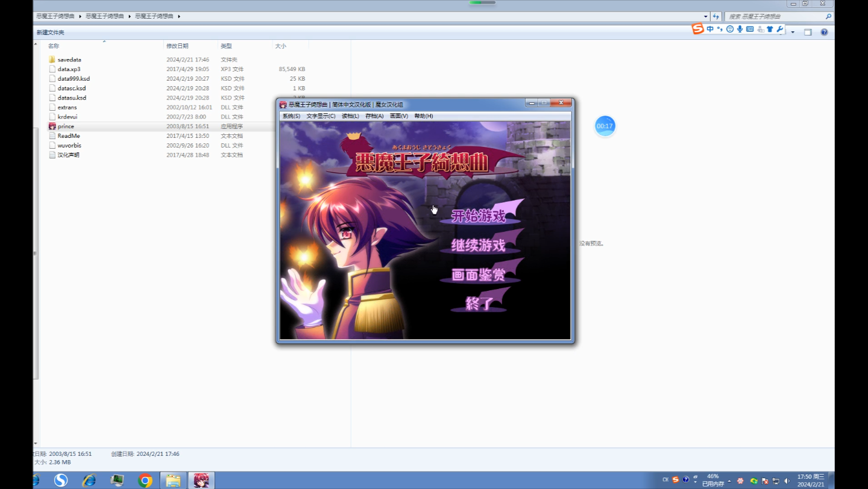
Task: Click the microphone voice input icon
Action: pyautogui.click(x=740, y=29)
